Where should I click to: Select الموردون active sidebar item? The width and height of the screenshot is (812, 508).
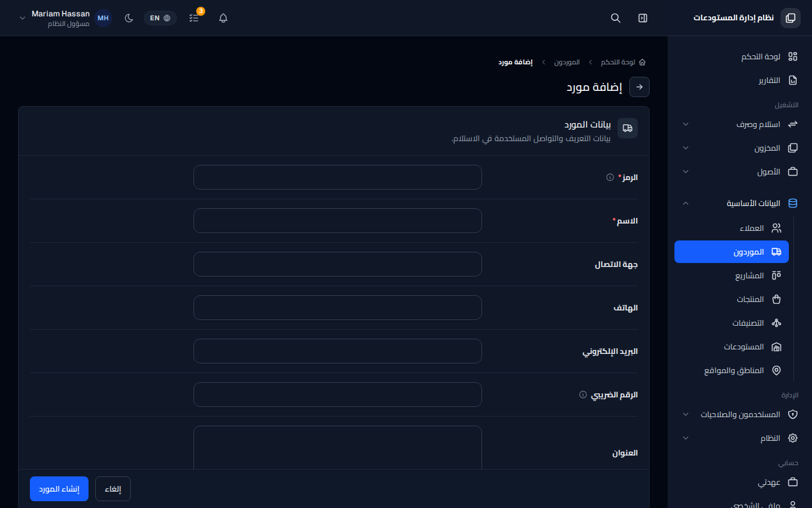tap(731, 252)
